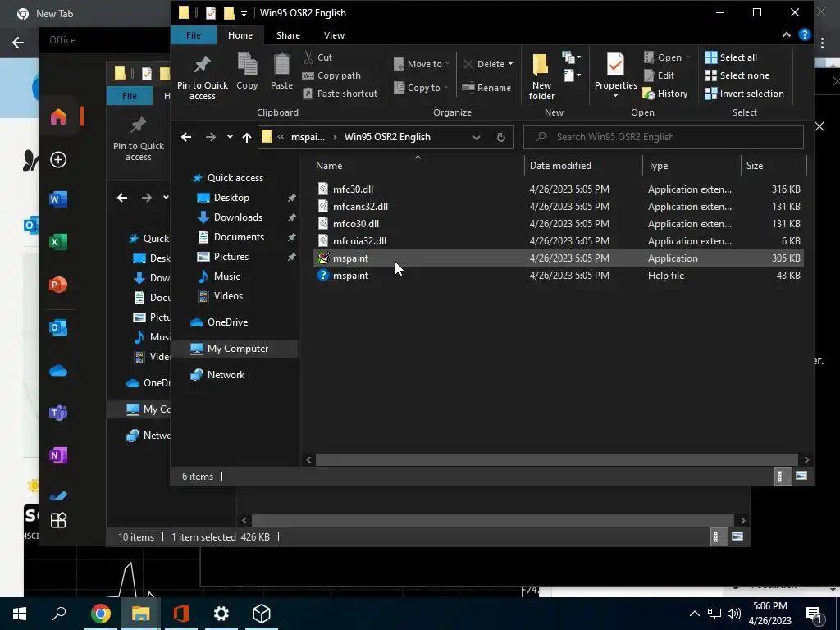Image resolution: width=840 pixels, height=630 pixels.
Task: Open Teams from Office sidebar
Action: 58,413
